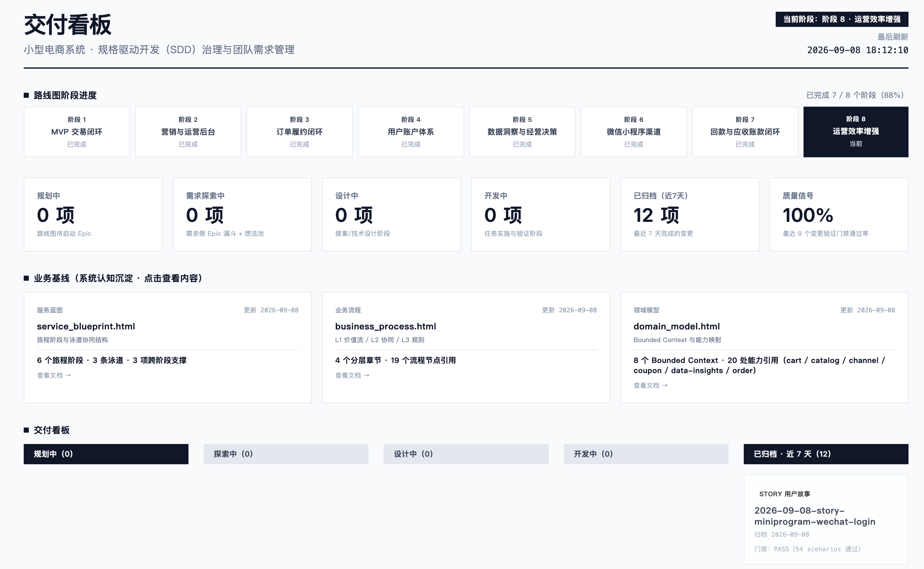This screenshot has width=924, height=569.
Task: Click the STORY 用户故事 tag
Action: tap(785, 494)
